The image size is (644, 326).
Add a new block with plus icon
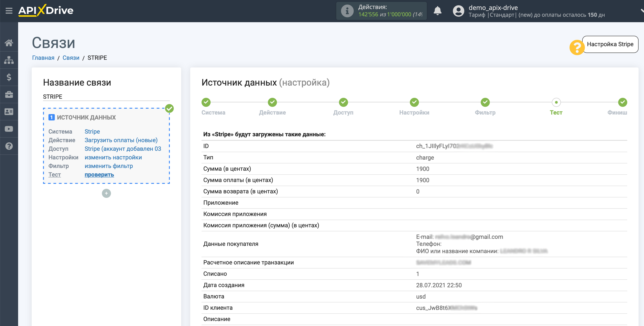click(106, 193)
